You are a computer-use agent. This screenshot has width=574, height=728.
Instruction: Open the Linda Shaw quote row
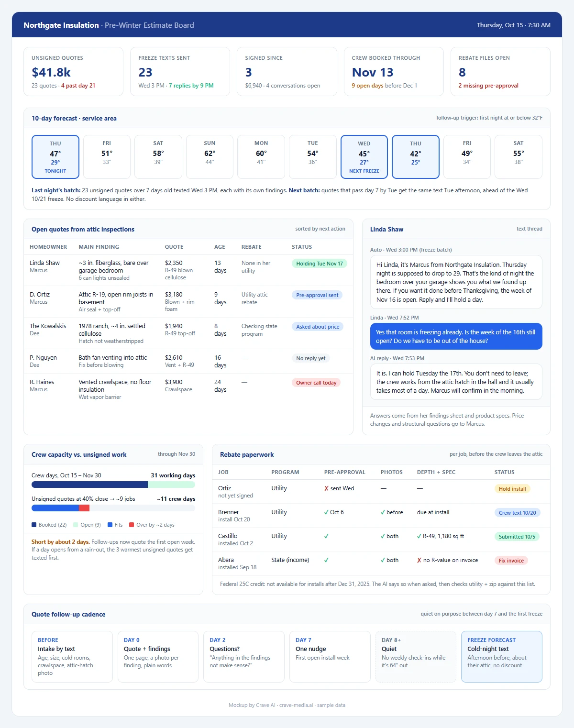click(188, 270)
